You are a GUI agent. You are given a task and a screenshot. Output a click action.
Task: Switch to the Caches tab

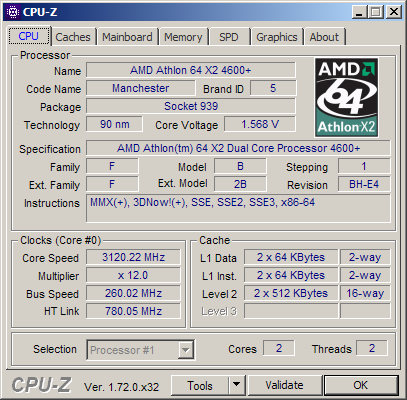point(73,37)
